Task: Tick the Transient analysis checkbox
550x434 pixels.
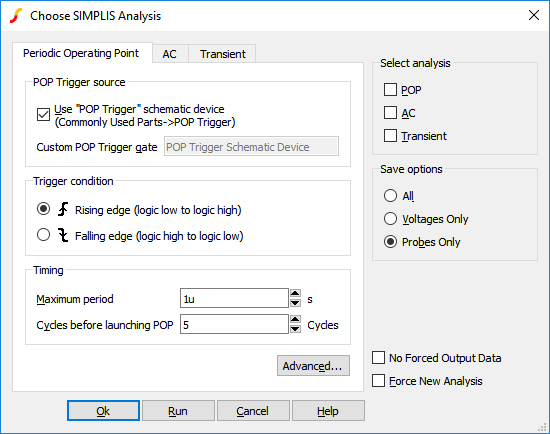Action: click(390, 136)
